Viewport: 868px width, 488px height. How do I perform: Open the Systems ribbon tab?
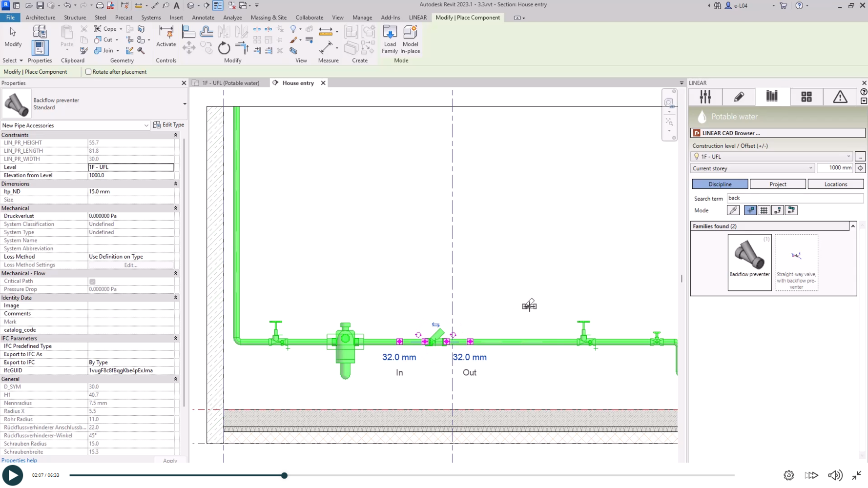tap(150, 18)
